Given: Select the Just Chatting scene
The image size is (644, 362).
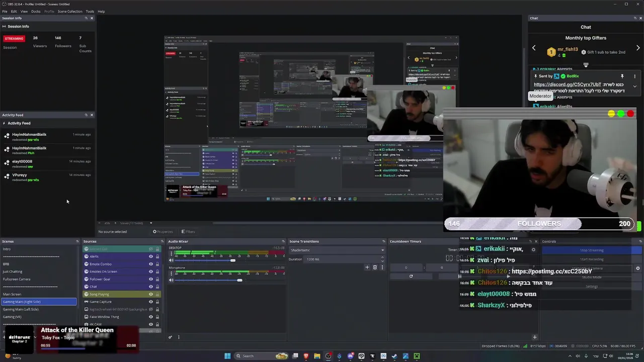Looking at the screenshot, I should (x=13, y=271).
